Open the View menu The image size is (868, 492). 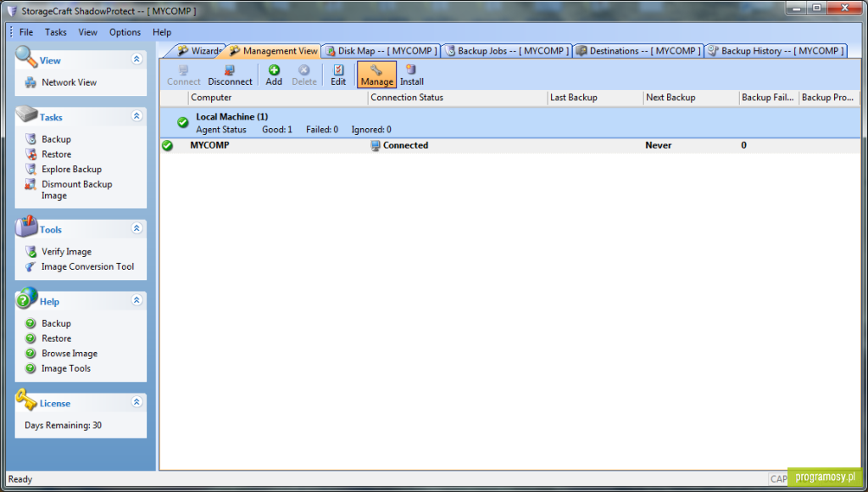[87, 32]
